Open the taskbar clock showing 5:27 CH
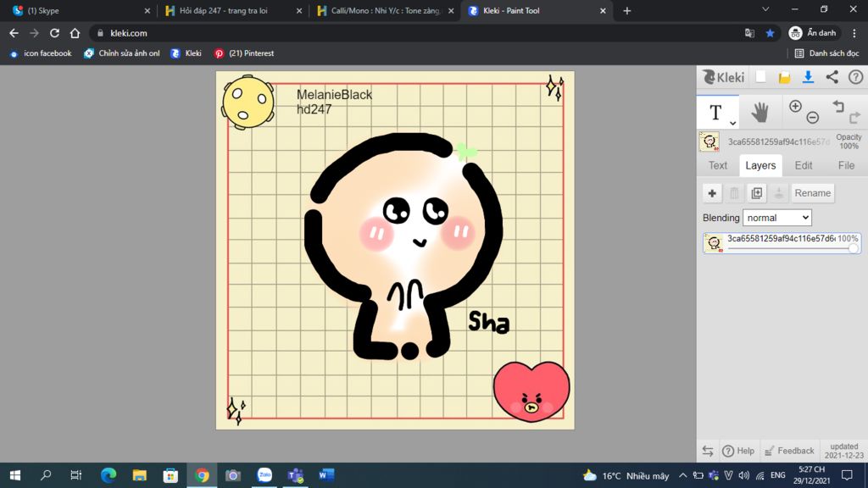 (811, 475)
